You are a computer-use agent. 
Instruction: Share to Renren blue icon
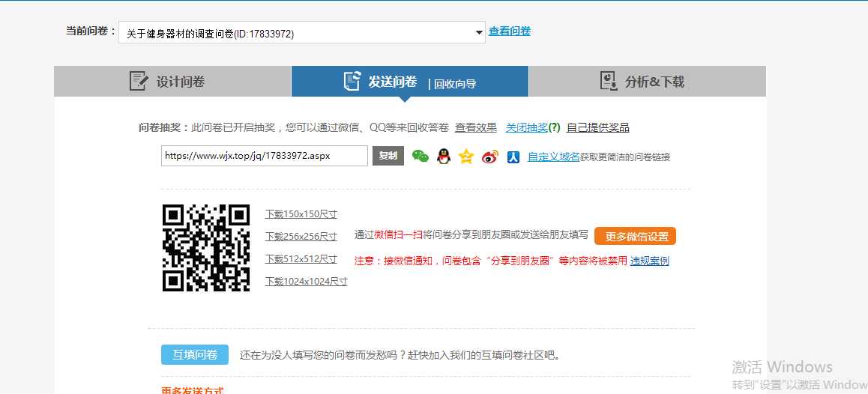coord(513,157)
